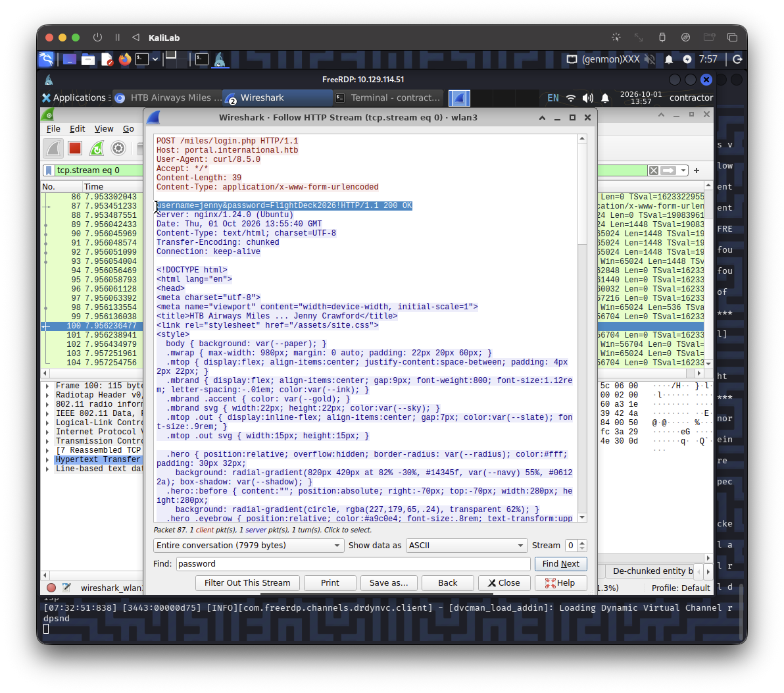Click the Save as... button
The width and height of the screenshot is (784, 693).
click(389, 583)
